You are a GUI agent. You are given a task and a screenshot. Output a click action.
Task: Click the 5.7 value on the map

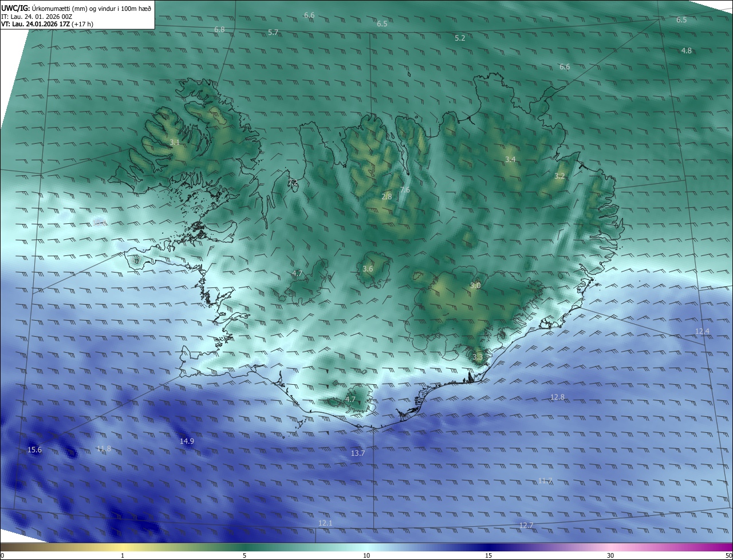click(273, 33)
